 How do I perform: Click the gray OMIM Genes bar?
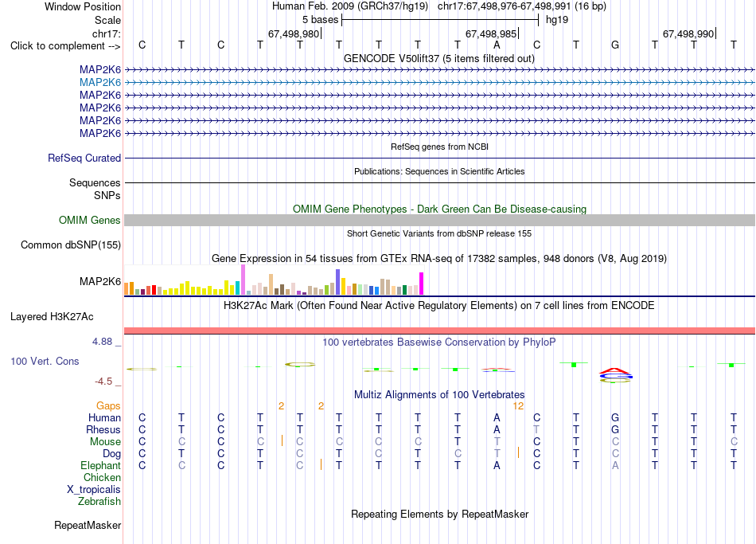coord(439,220)
